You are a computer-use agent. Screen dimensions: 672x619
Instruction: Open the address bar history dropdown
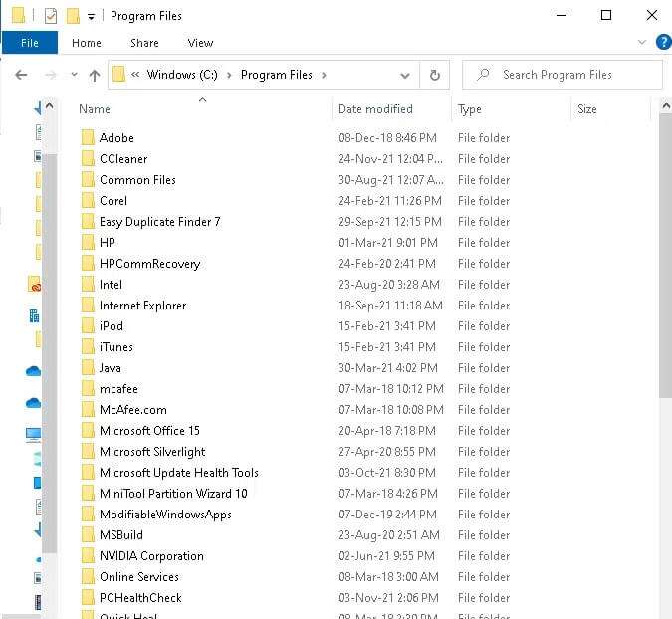[x=404, y=76]
